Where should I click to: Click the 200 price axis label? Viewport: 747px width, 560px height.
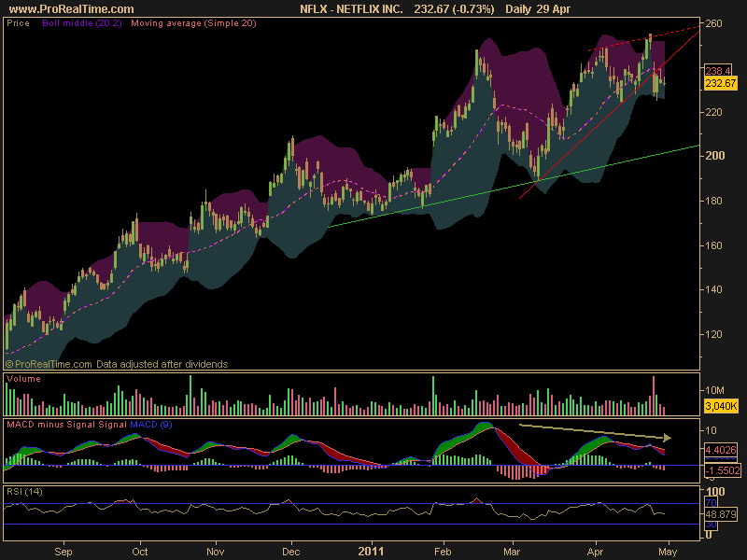tap(714, 155)
